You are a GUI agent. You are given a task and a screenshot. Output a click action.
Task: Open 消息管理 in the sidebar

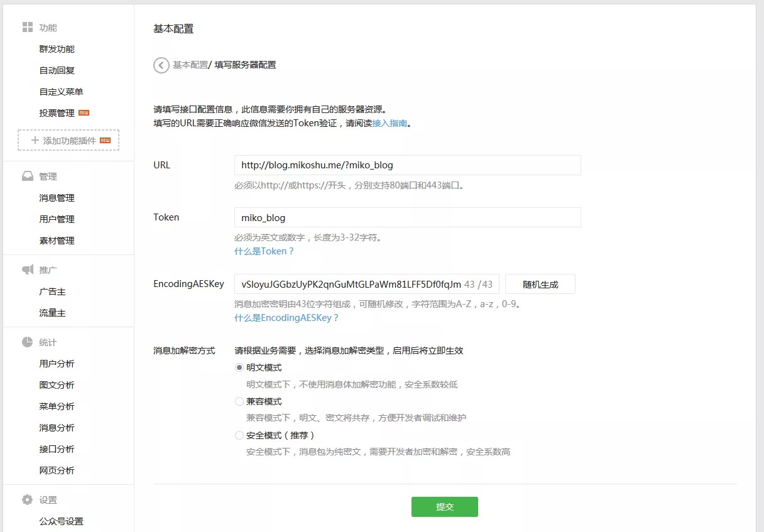pyautogui.click(x=57, y=198)
